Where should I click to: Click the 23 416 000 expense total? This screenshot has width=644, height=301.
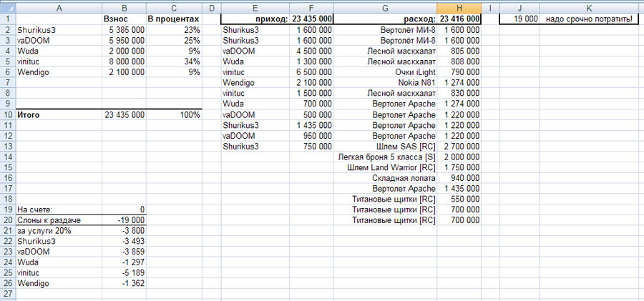(x=459, y=19)
